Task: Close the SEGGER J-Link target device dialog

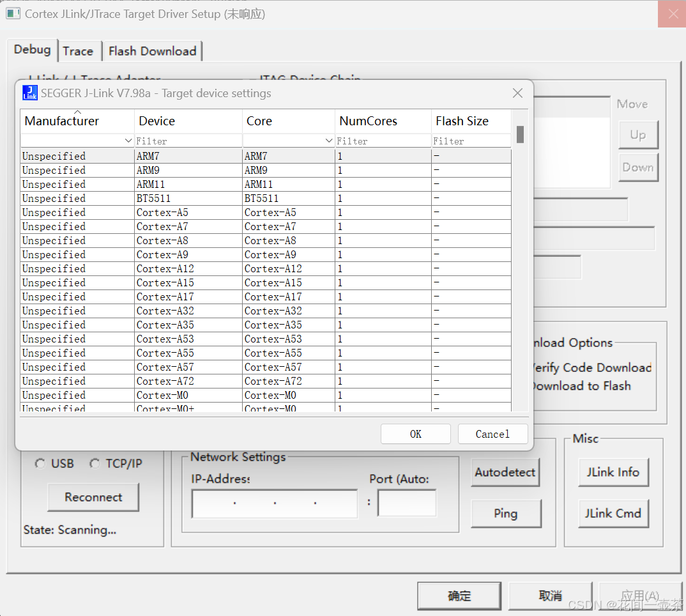Action: 517,93
